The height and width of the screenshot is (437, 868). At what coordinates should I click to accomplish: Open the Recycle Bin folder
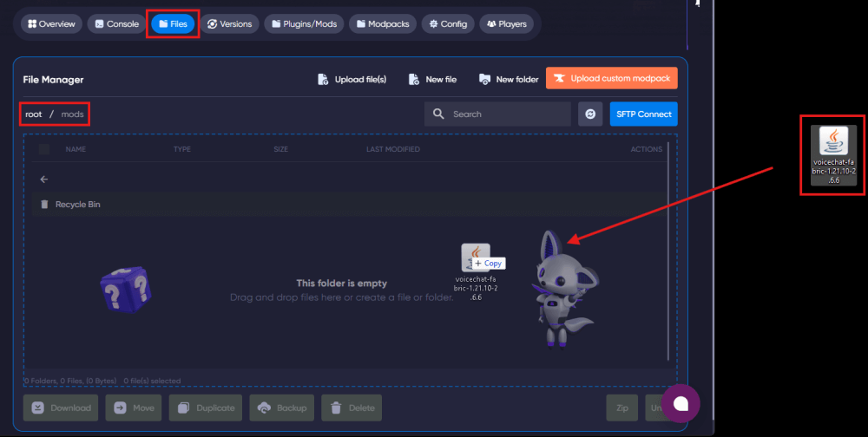tap(77, 205)
